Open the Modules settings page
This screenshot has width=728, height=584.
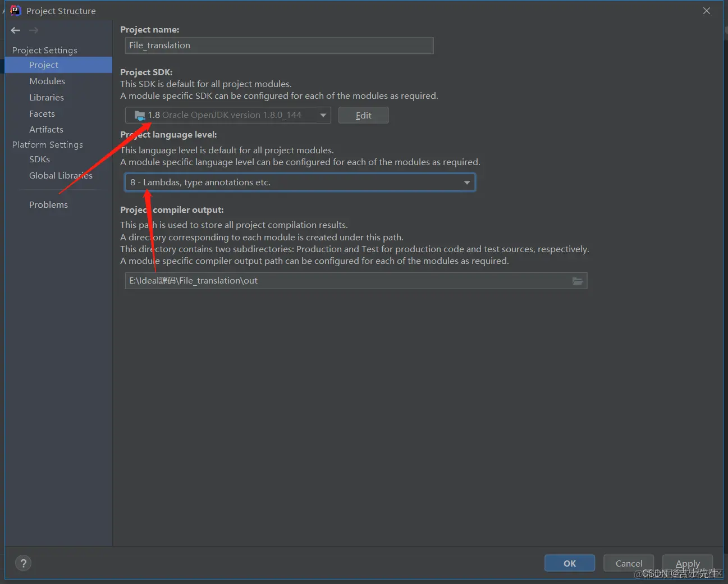coord(47,81)
